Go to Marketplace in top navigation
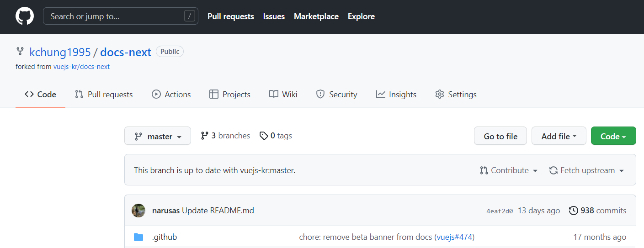This screenshot has height=248, width=644. (x=316, y=16)
